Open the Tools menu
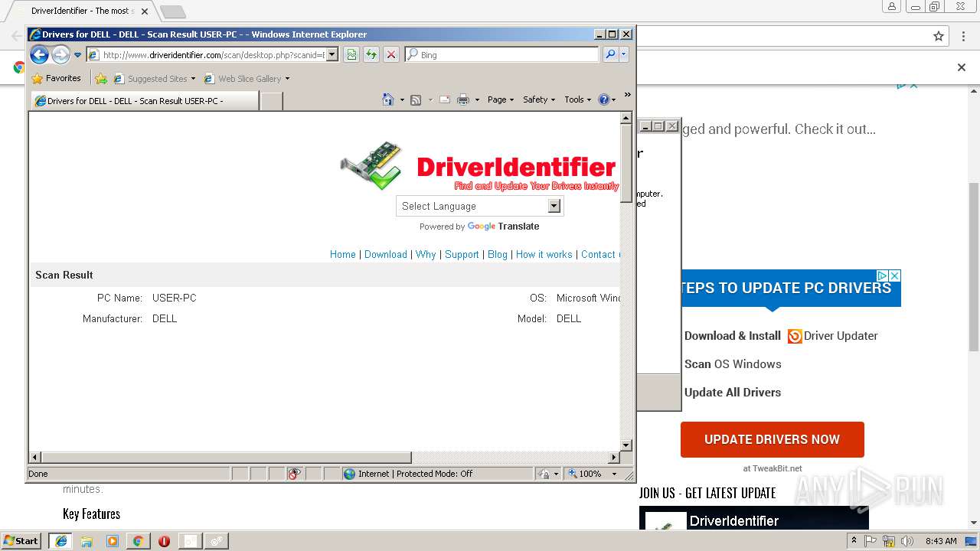 point(578,99)
